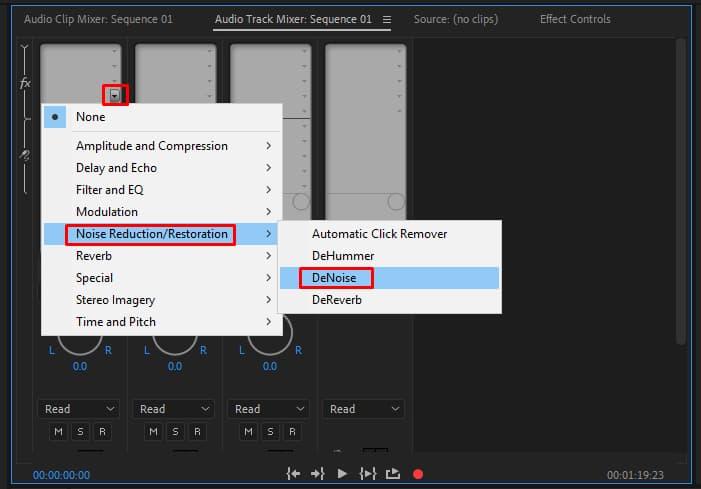Switch to Source: (no clips) tab
The image size is (701, 489).
[x=456, y=19]
